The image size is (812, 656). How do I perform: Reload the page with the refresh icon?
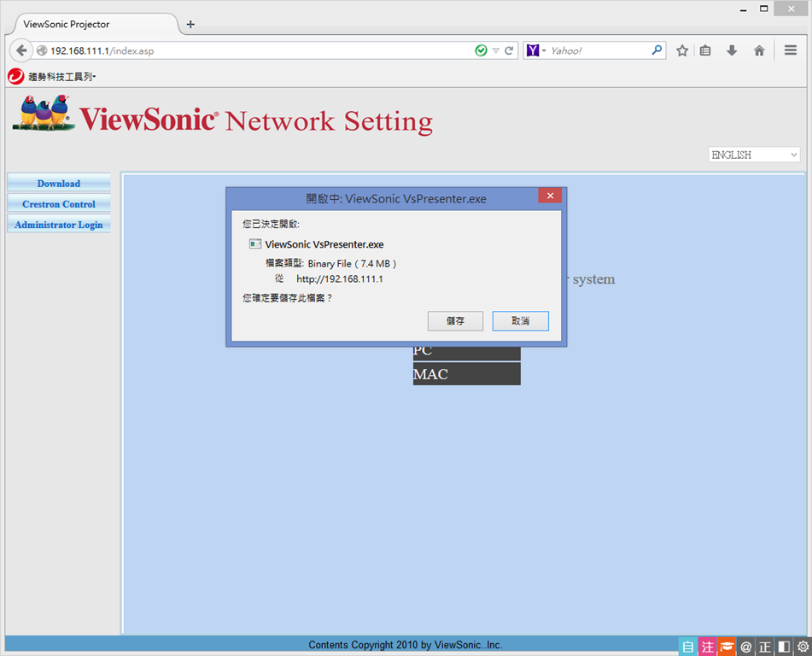[509, 50]
